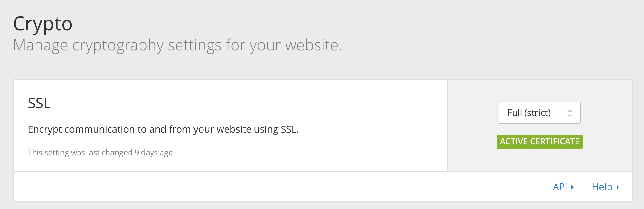This screenshot has width=644, height=209.
Task: Click the word cryptography in the subtitle
Action: 118,45
